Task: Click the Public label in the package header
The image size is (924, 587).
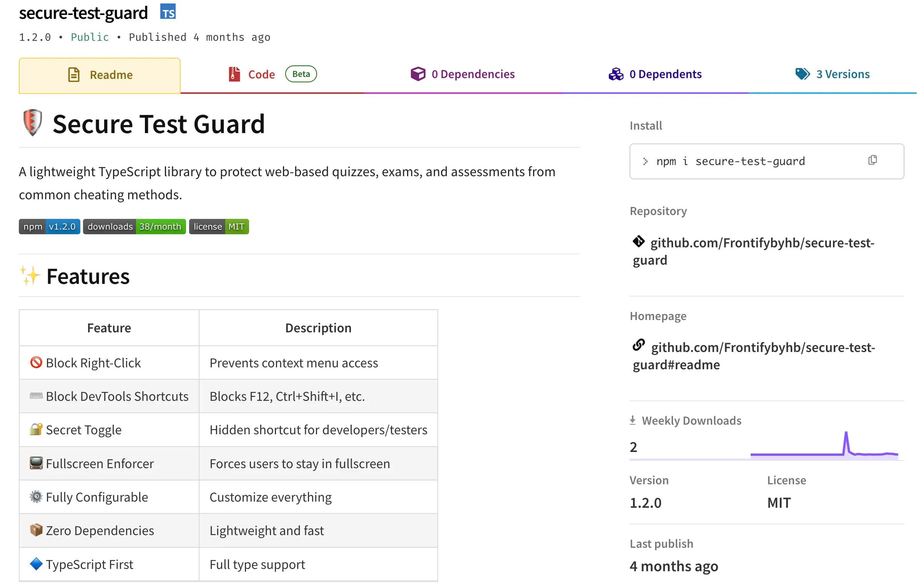Action: (90, 37)
